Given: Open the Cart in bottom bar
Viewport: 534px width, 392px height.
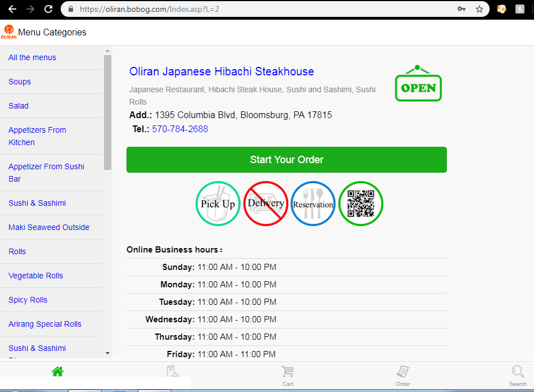Looking at the screenshot, I should 288,375.
